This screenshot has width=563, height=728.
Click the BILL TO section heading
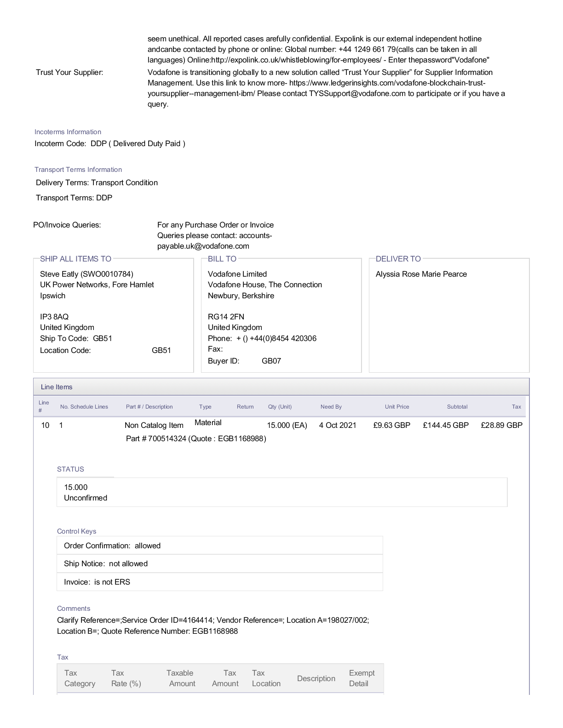click(x=222, y=259)
